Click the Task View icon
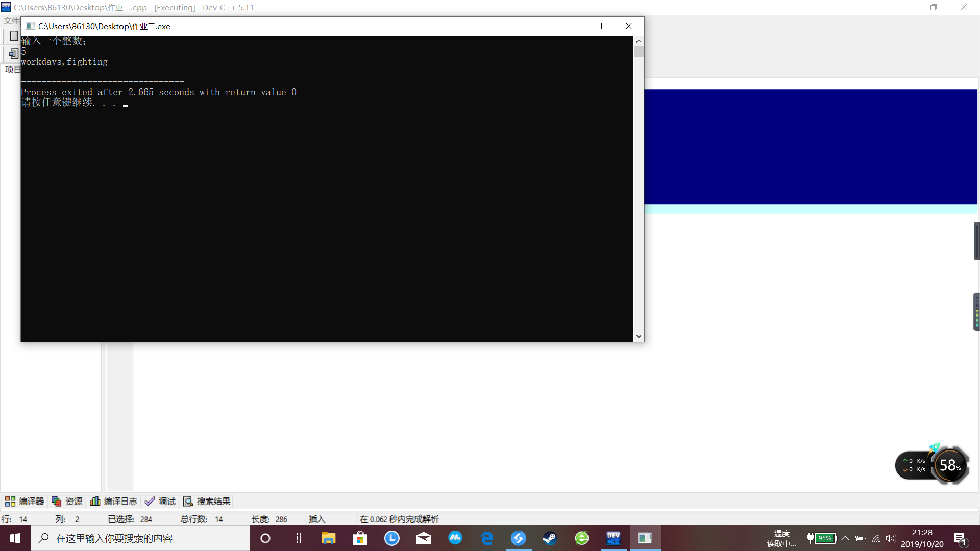This screenshot has width=980, height=551. (296, 538)
